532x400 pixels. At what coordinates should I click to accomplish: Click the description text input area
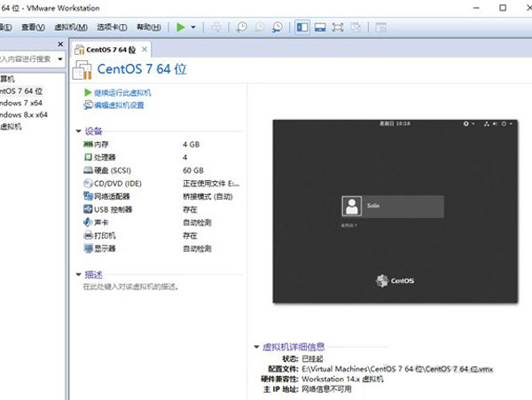coord(131,287)
